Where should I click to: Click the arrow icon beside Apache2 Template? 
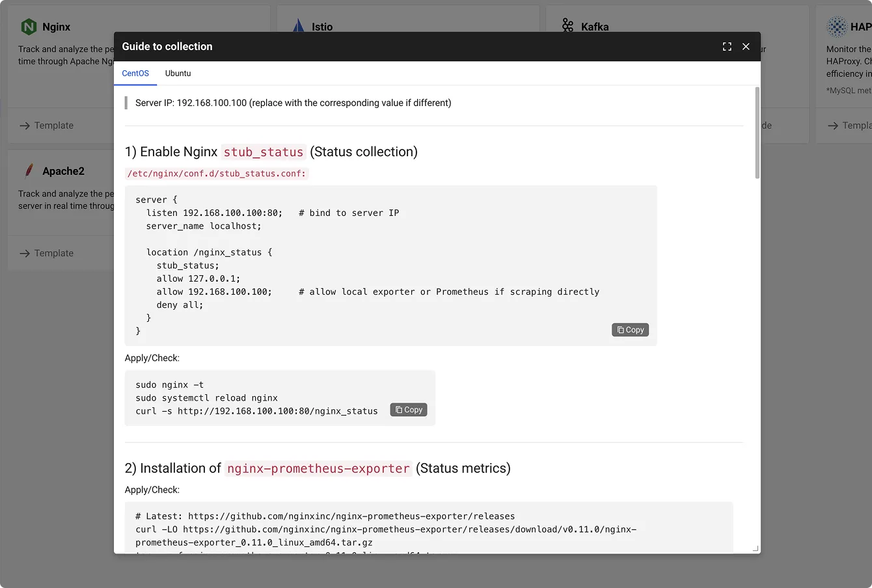(x=25, y=253)
